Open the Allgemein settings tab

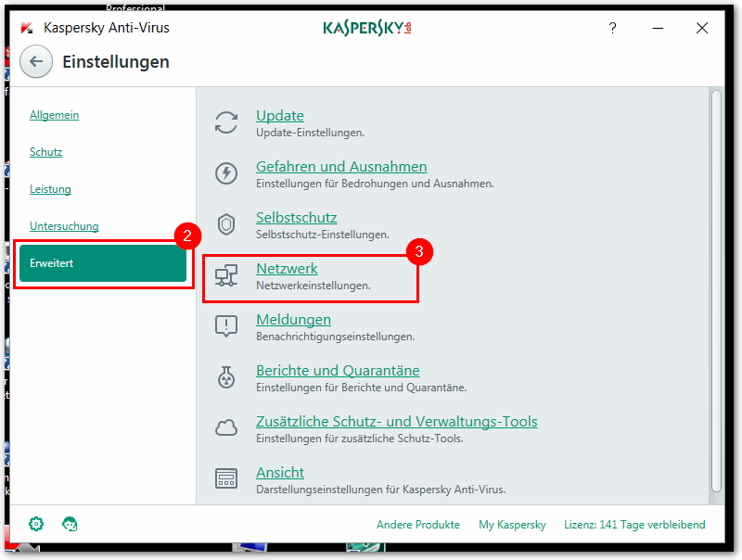click(x=55, y=115)
